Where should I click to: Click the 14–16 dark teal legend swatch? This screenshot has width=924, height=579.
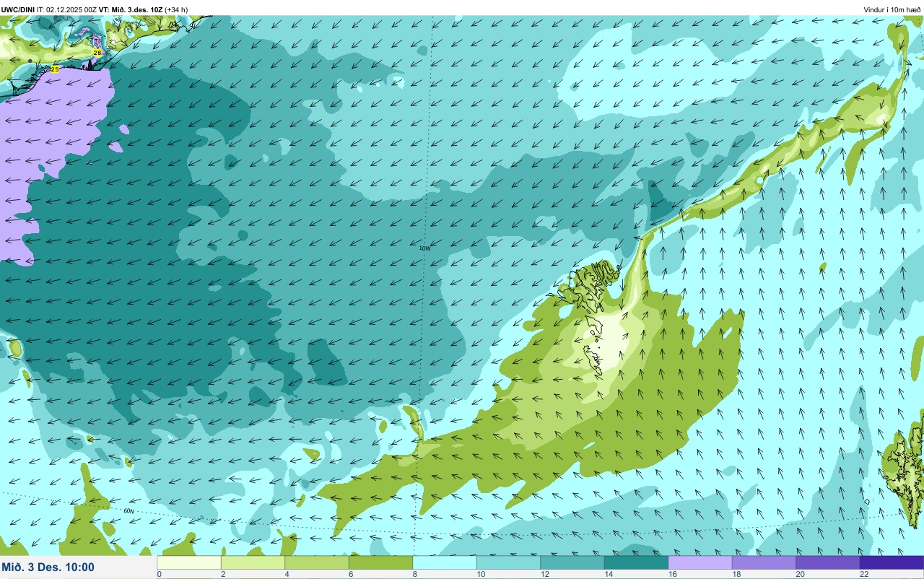(636, 562)
